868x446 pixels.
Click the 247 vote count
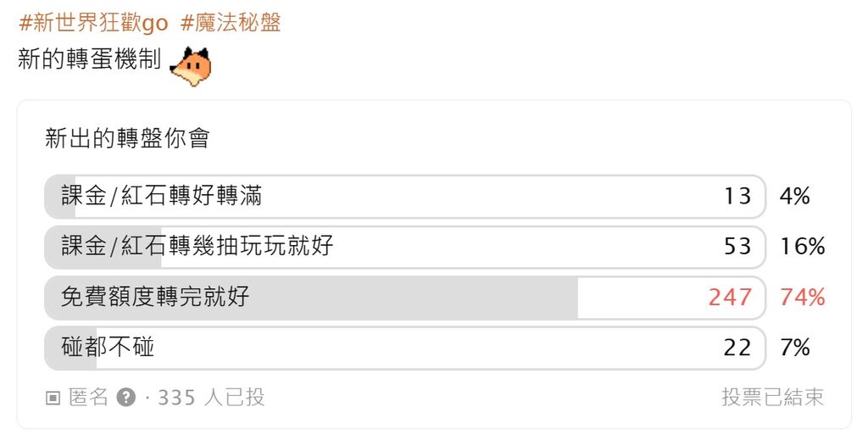click(x=730, y=298)
